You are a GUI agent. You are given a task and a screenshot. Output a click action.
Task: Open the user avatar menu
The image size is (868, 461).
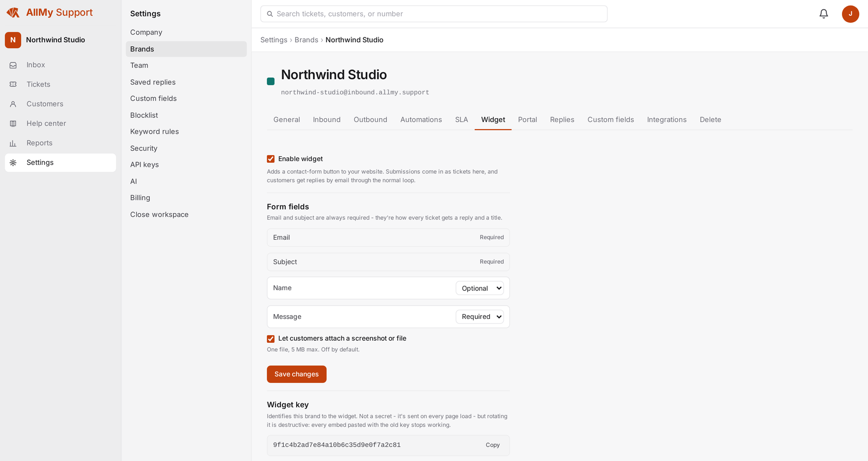pyautogui.click(x=850, y=14)
